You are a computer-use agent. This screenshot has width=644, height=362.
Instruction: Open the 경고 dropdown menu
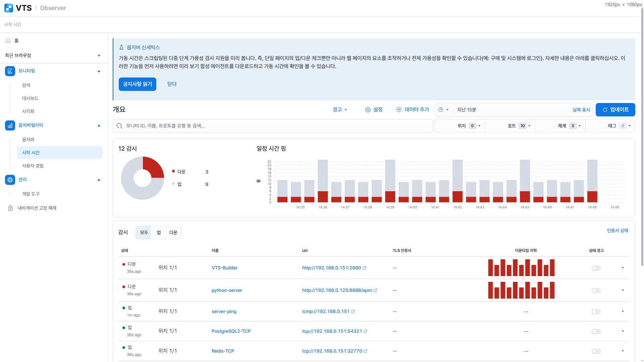pos(340,110)
